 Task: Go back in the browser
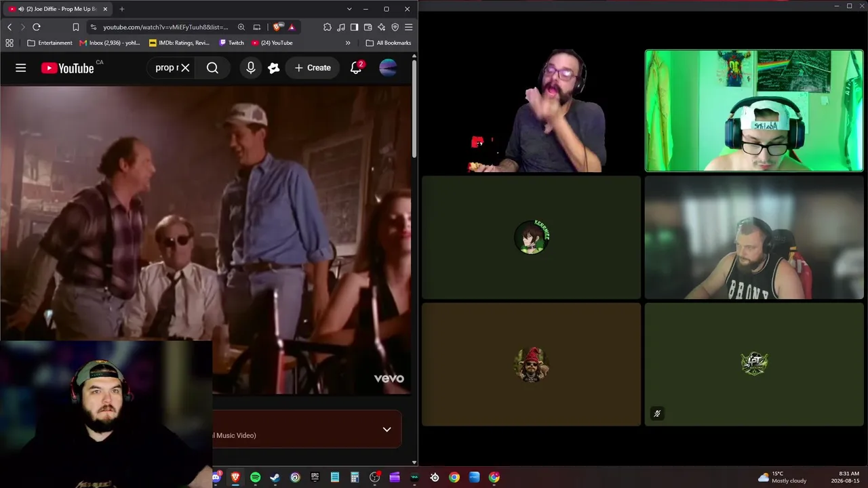tap(9, 27)
